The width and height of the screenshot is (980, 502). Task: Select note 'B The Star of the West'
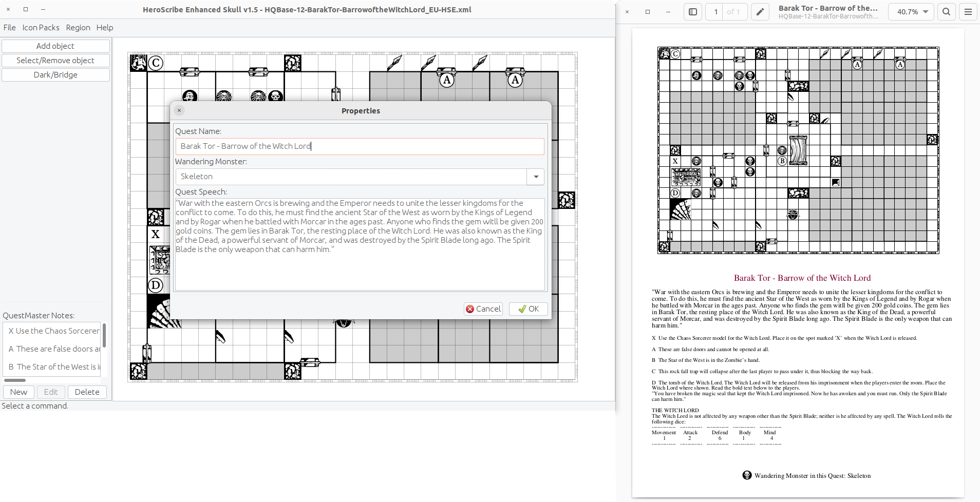coord(53,367)
